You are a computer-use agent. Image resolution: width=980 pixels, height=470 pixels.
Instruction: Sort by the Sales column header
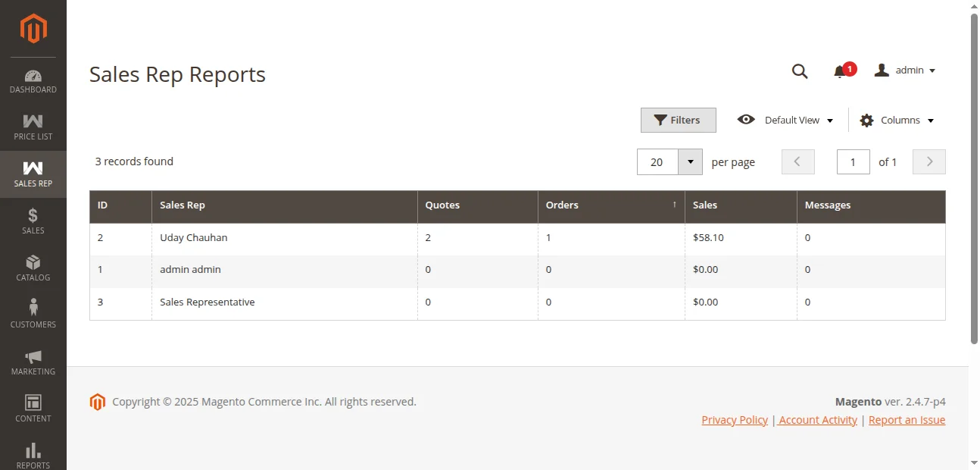tap(741, 205)
